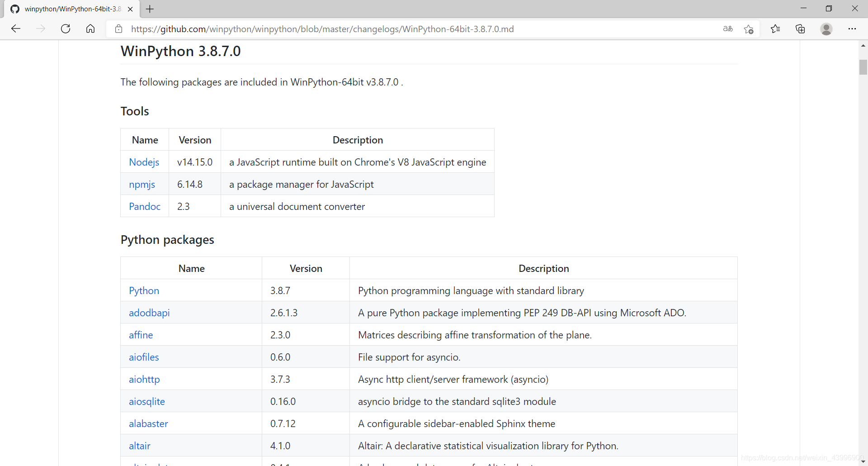
Task: Select Python version 3.8.7 cell
Action: pos(306,290)
